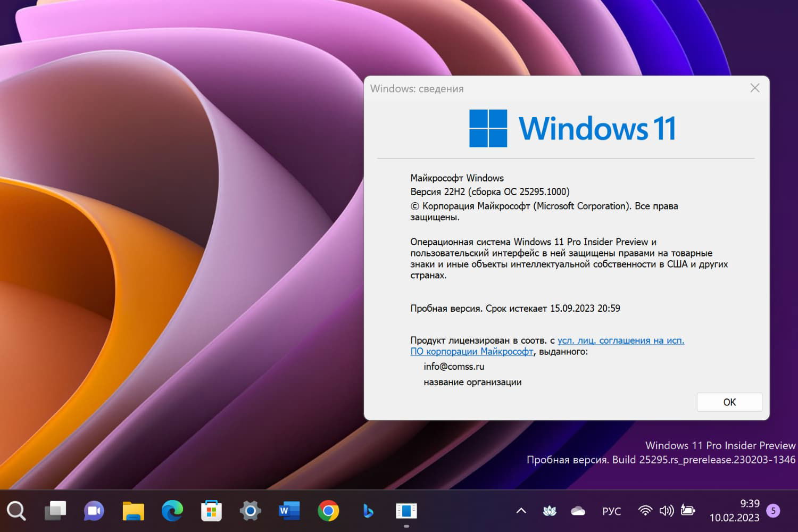This screenshot has height=532, width=798.
Task: Click OK in the Windows info dialog
Action: (729, 402)
